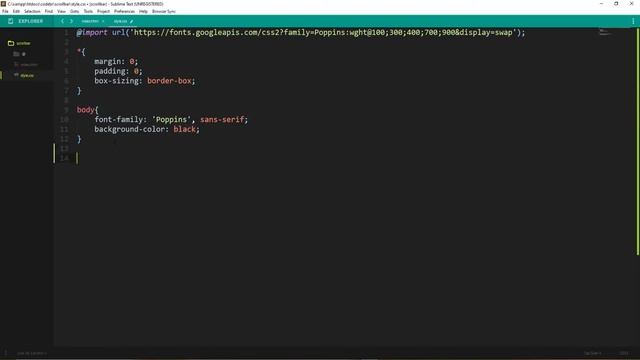640x360 pixels.
Task: Click the 'font-family' property text
Action: [x=118, y=120]
